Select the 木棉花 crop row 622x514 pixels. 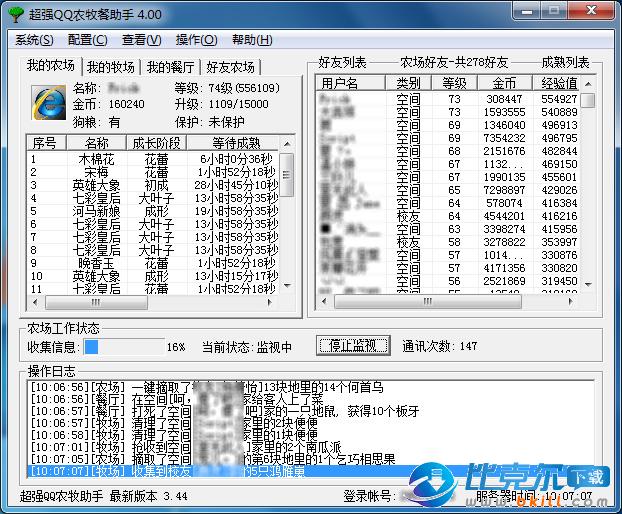[x=96, y=159]
